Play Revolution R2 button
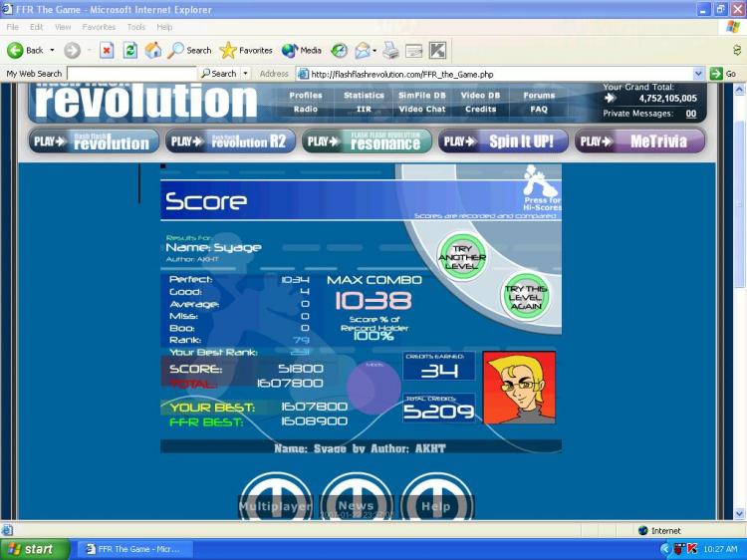The image size is (747, 560). 230,141
